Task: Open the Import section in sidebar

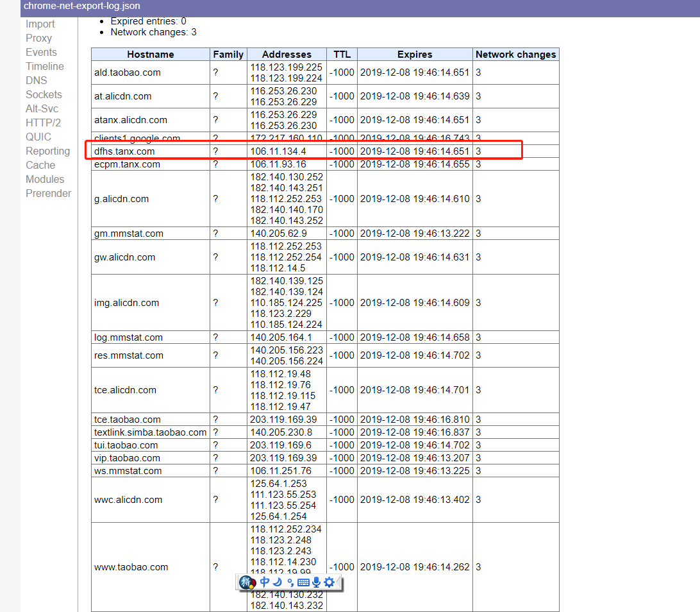Action: click(x=40, y=24)
